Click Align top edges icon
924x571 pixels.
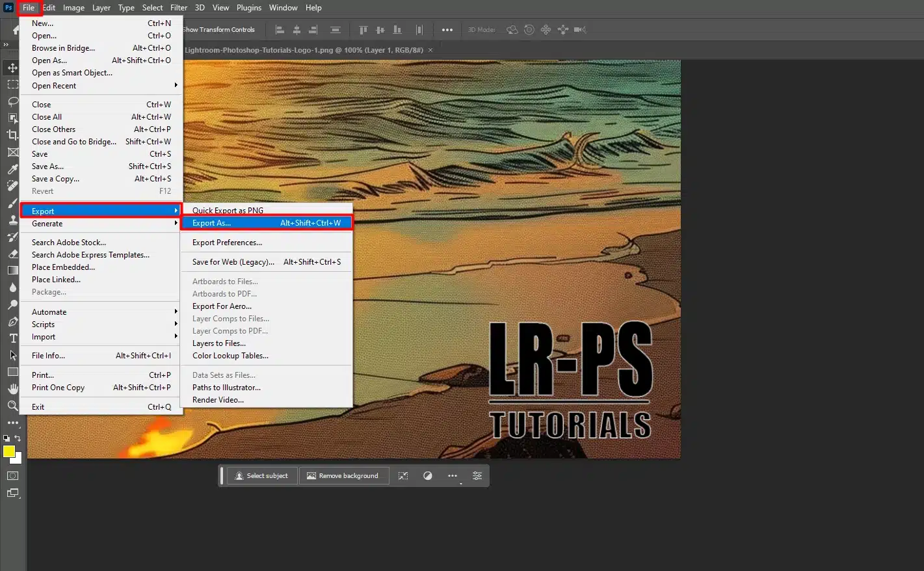363,30
